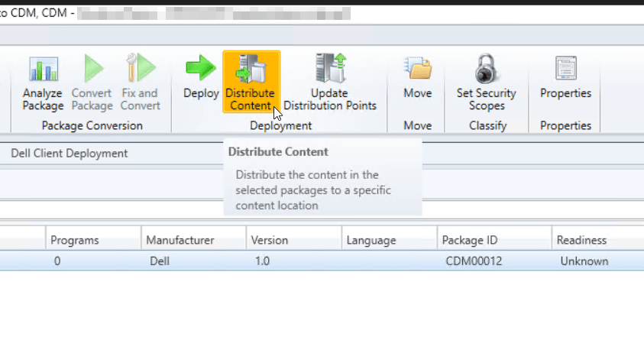Sort list by the Programs column
The image size is (644, 337).
coord(75,240)
